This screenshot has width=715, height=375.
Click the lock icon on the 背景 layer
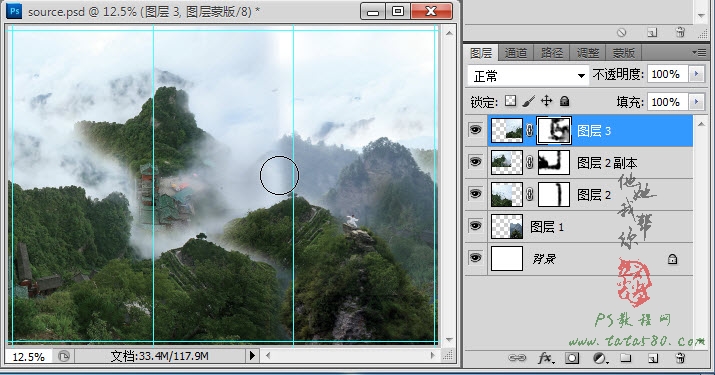pos(672,259)
